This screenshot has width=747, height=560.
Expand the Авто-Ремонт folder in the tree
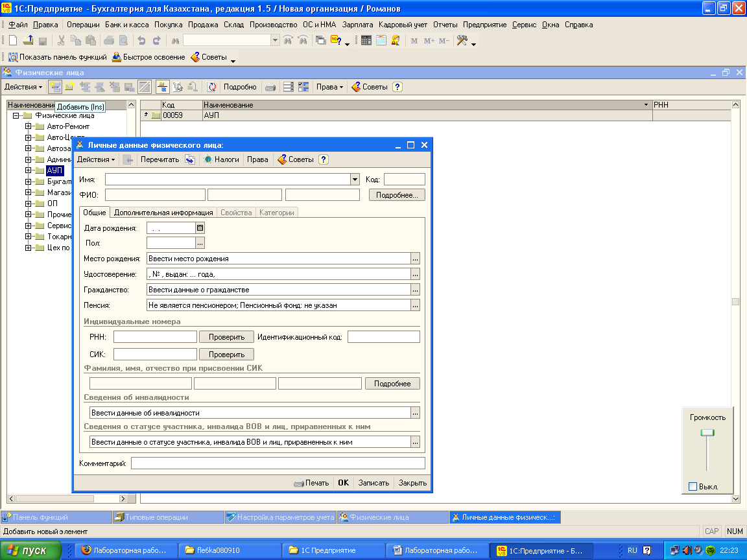[x=28, y=126]
